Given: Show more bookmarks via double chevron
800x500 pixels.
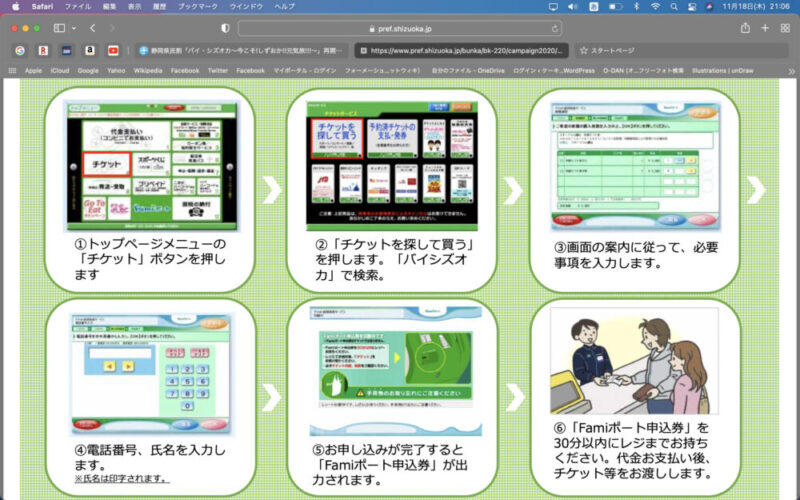Looking at the screenshot, I should (791, 71).
